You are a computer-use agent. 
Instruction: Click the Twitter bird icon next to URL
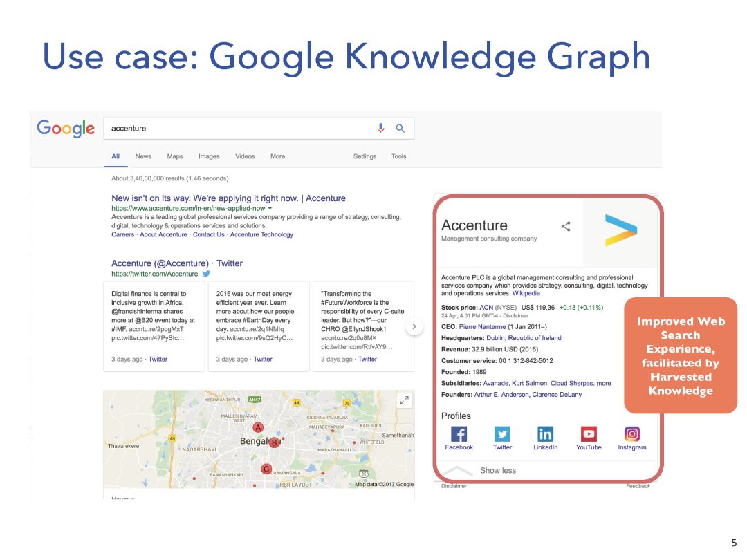click(x=206, y=274)
